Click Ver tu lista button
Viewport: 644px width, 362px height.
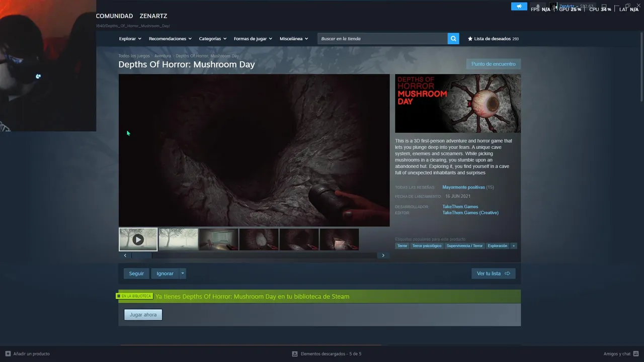[493, 274]
